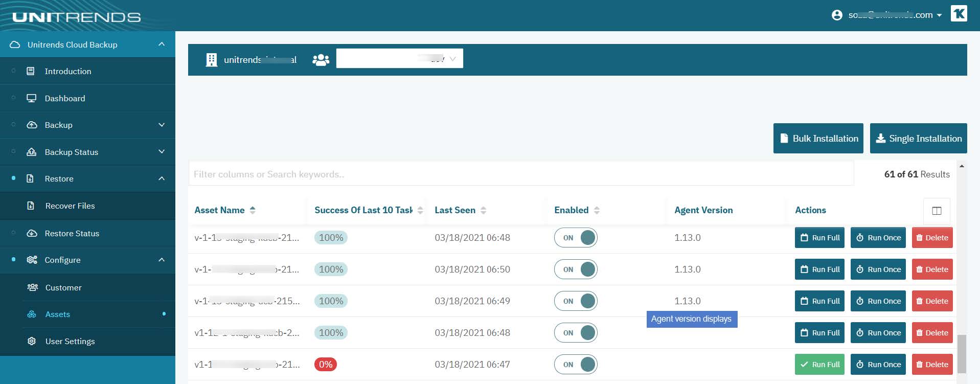Image resolution: width=980 pixels, height=384 pixels.
Task: Click the Recover Files icon
Action: coord(31,206)
